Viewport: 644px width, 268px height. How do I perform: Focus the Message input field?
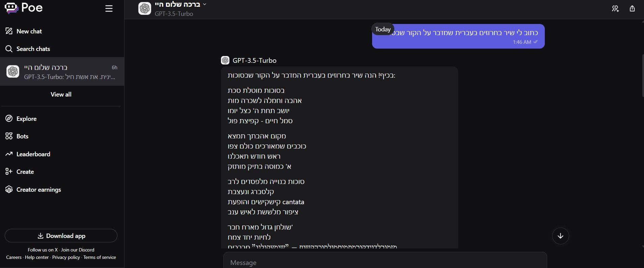385,262
